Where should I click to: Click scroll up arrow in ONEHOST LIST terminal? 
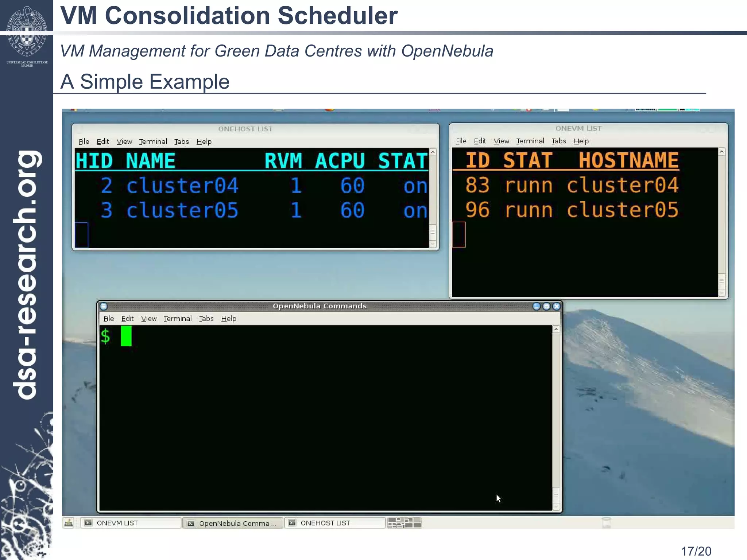[433, 152]
